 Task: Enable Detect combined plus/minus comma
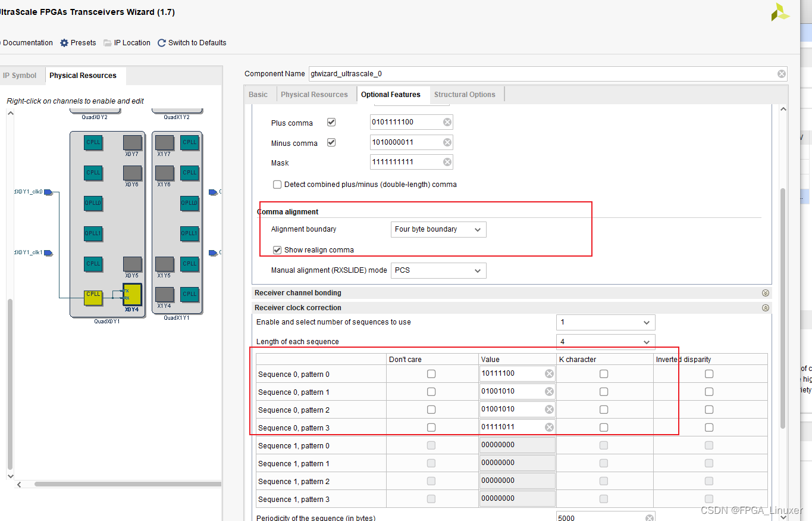pyautogui.click(x=277, y=185)
